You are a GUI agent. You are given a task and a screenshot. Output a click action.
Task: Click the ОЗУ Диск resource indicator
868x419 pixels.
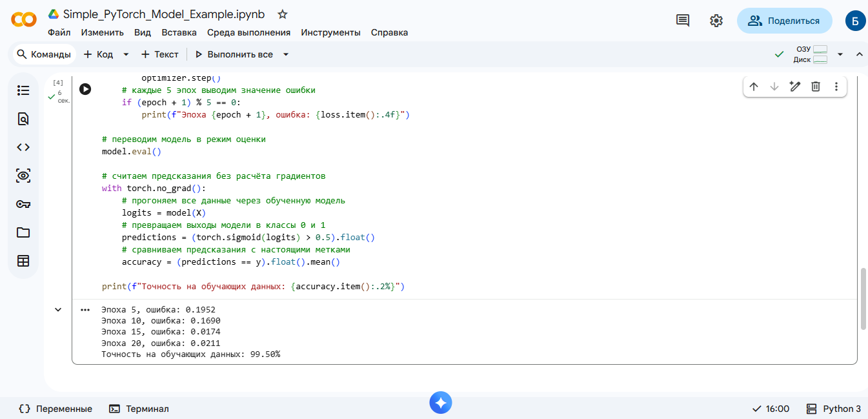pos(811,54)
